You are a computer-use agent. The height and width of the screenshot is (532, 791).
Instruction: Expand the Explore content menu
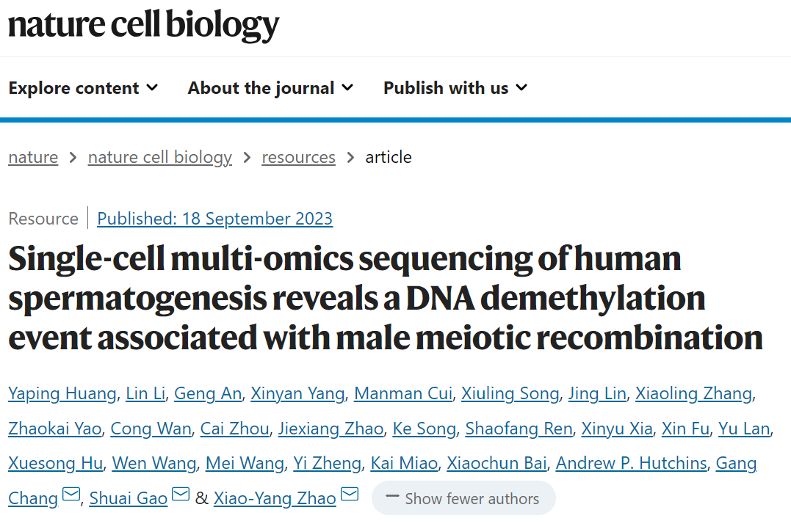point(83,88)
